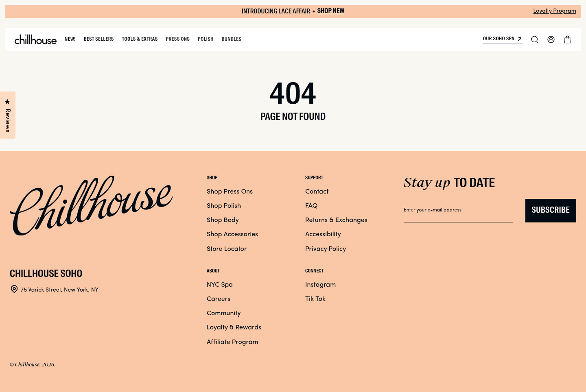
Task: Open Returns & Exchanges
Action: [336, 220]
